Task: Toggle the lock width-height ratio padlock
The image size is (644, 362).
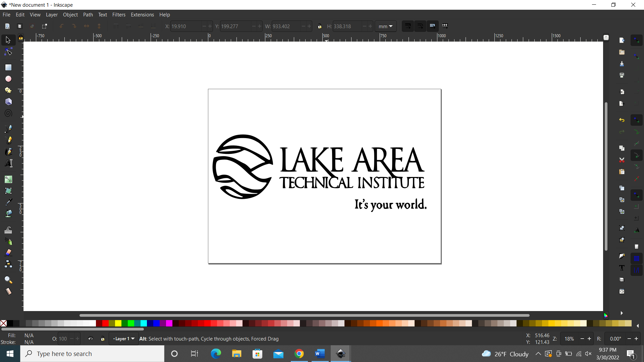Action: point(320,26)
